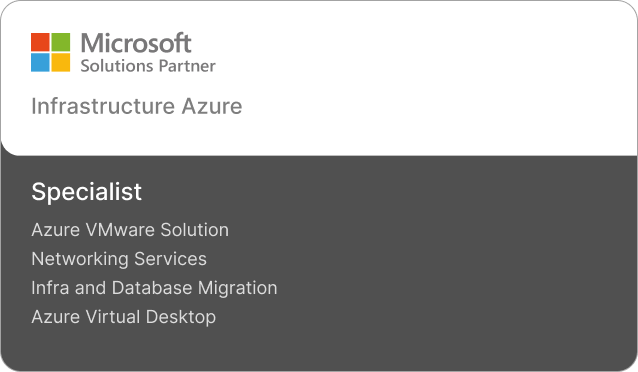638x372 pixels.
Task: Select the Microsoft wordmark text
Action: point(136,43)
